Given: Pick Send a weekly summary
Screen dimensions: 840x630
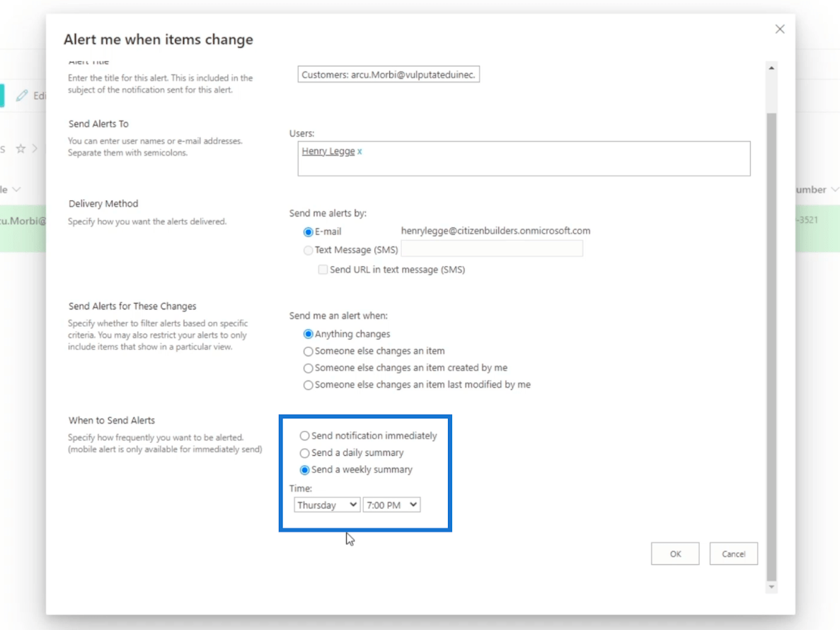Looking at the screenshot, I should click(x=304, y=470).
